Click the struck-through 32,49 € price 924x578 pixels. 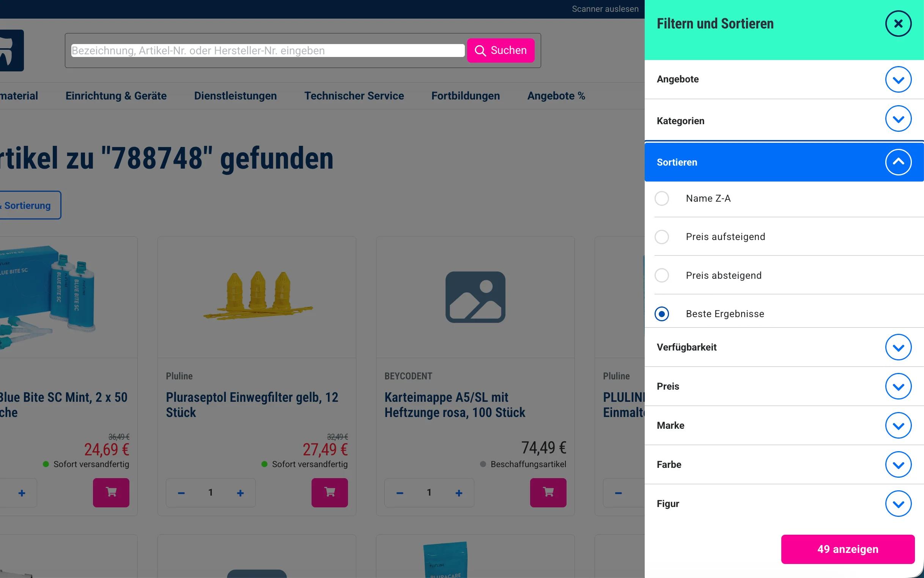pyautogui.click(x=337, y=437)
